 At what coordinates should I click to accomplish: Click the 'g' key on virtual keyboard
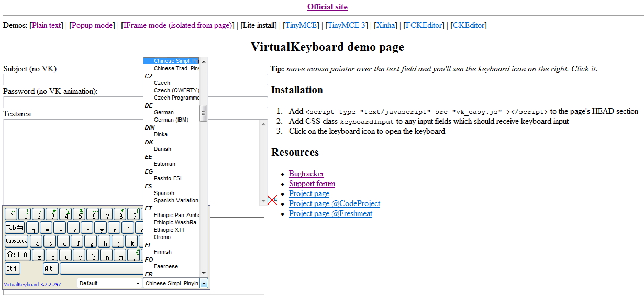coord(91,241)
